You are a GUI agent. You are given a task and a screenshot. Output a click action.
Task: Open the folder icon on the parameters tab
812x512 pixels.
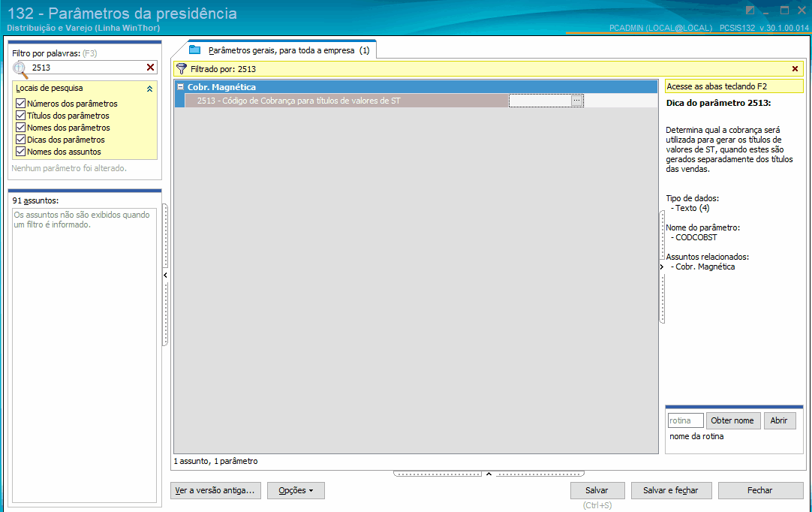click(194, 50)
